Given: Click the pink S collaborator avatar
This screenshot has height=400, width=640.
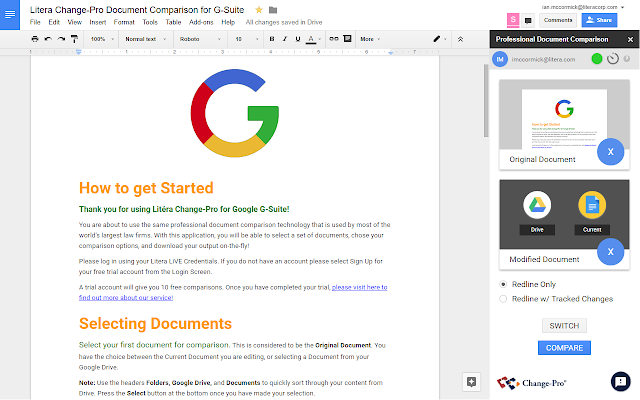Looking at the screenshot, I should [x=513, y=20].
